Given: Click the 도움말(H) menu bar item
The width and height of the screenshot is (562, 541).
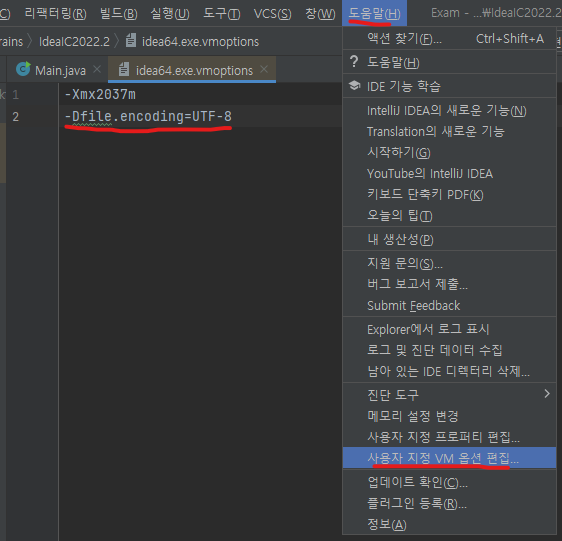Looking at the screenshot, I should 374,13.
